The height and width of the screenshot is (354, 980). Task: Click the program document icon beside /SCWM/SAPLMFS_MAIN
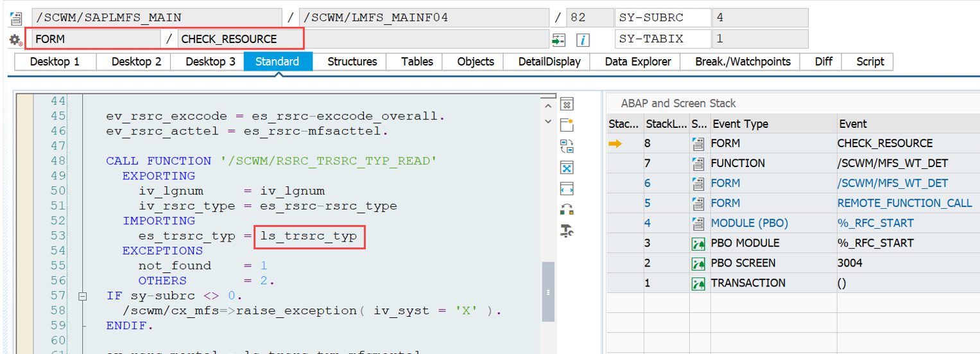pyautogui.click(x=15, y=18)
